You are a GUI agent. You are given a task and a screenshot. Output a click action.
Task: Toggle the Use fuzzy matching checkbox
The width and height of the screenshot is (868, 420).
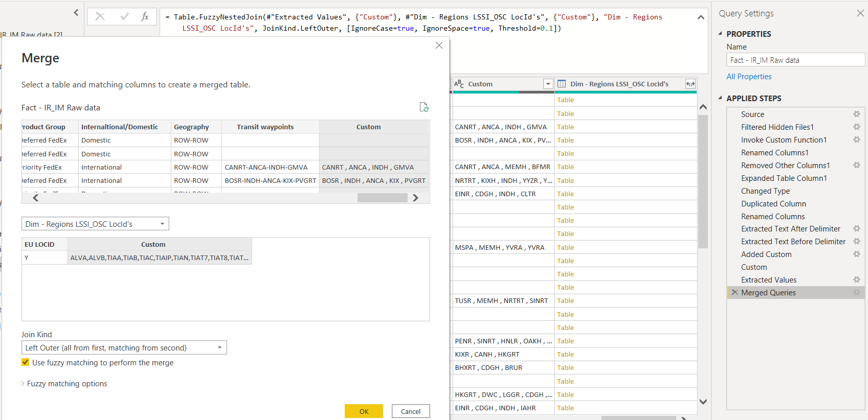(25, 362)
